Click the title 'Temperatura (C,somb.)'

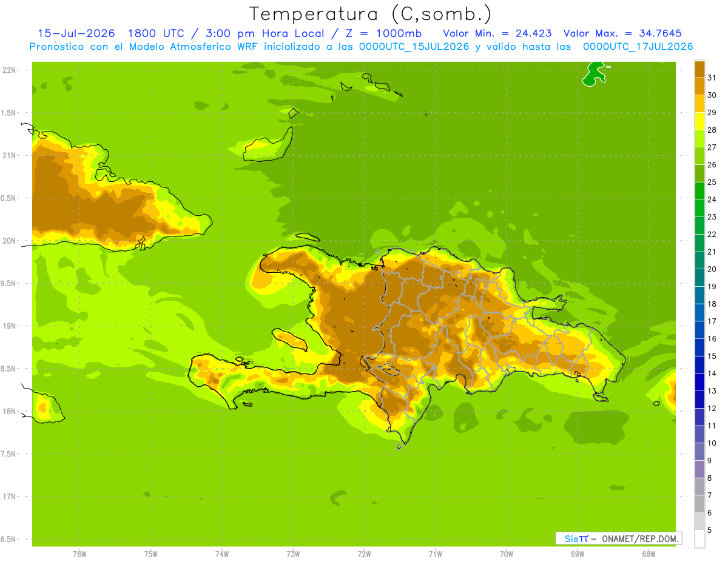(x=371, y=14)
